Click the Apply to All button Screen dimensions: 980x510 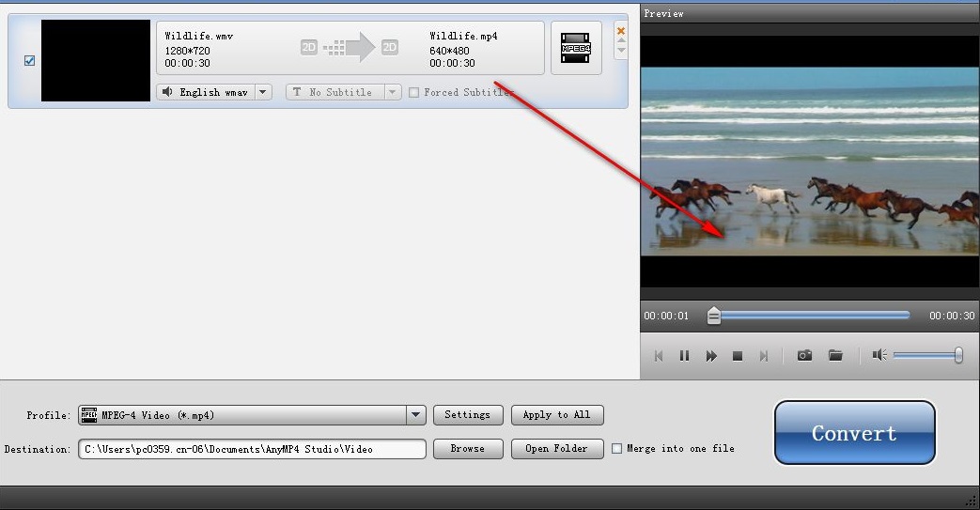click(557, 415)
